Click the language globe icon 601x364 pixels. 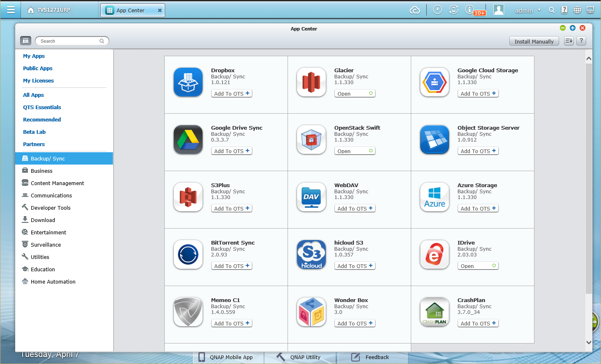[577, 10]
